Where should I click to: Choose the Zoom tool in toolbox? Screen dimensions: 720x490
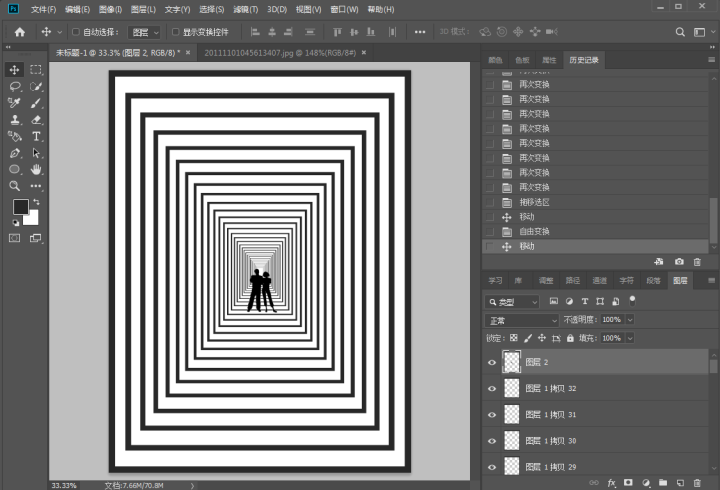point(15,186)
